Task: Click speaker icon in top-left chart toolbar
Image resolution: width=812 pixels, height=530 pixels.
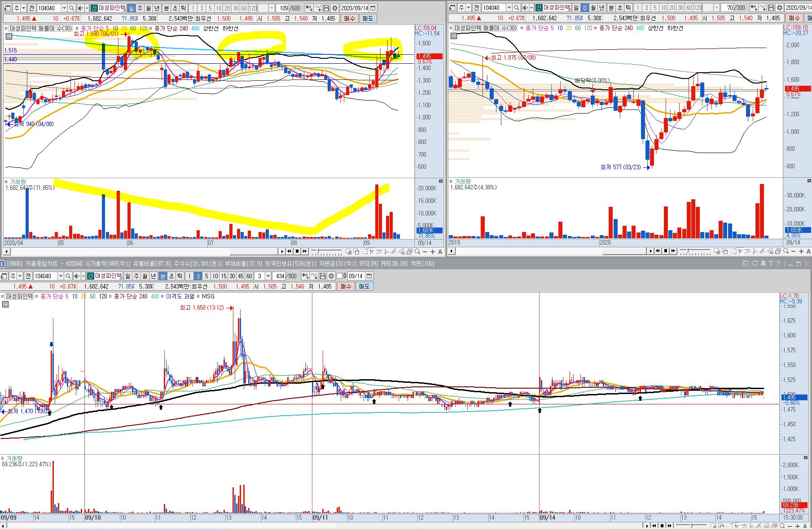Action: coord(80,8)
